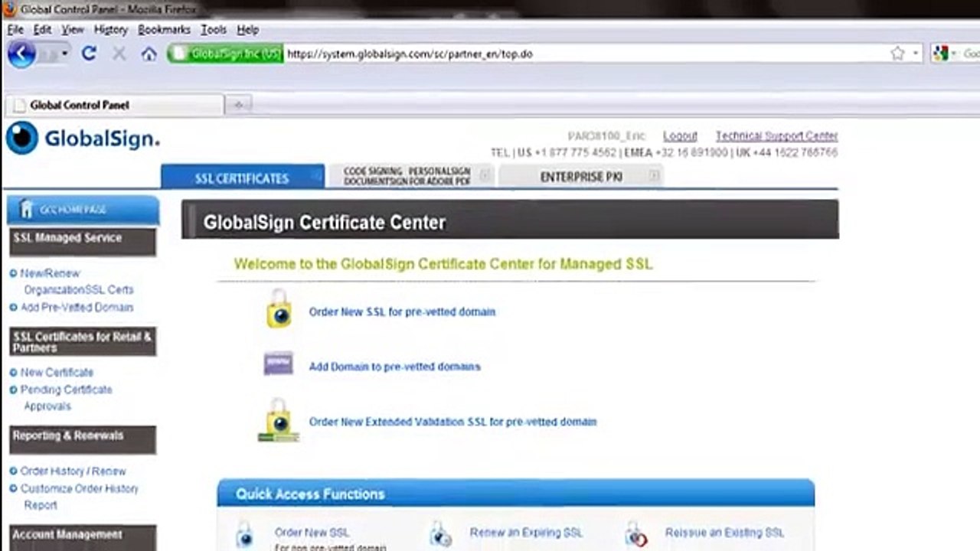This screenshot has width=980, height=551.
Task: Click padlock icon beside Extended Validation SSL
Action: pos(278,419)
